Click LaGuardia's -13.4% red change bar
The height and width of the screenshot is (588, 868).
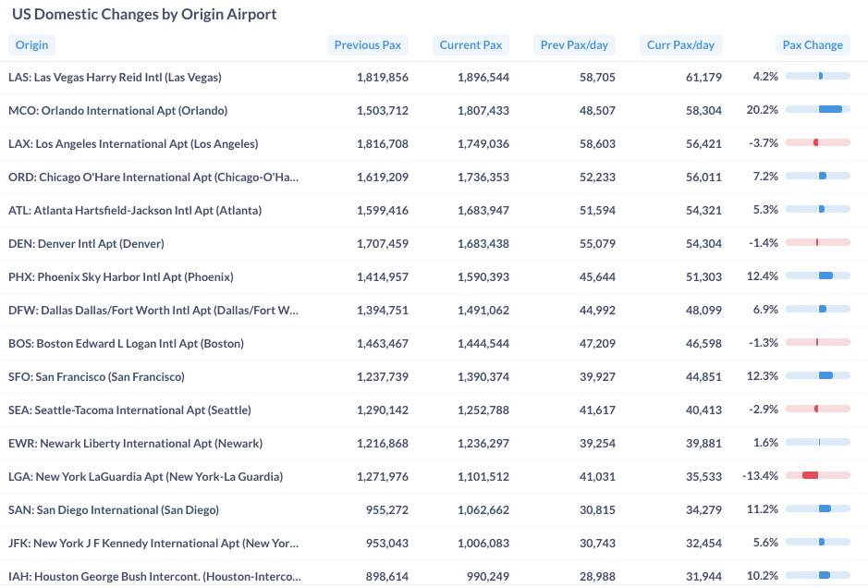point(818,476)
